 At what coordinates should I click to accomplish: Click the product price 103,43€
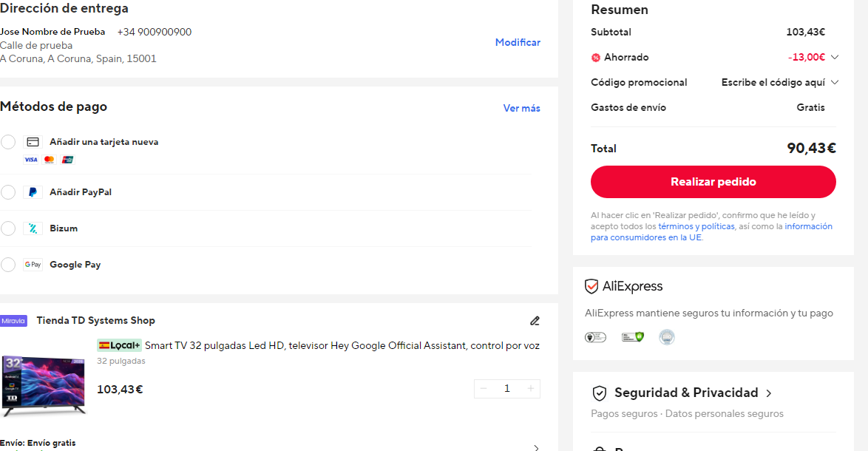point(120,389)
